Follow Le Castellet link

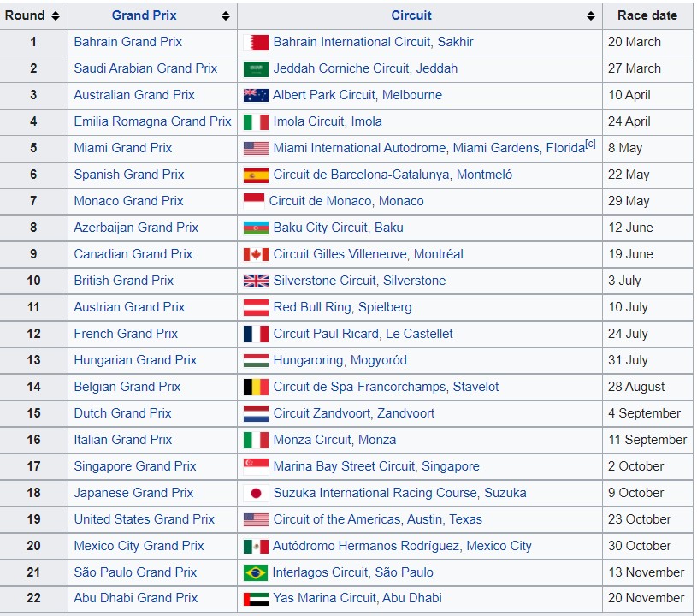tap(419, 334)
